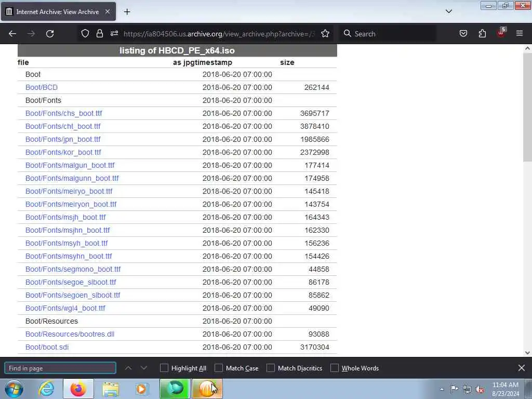The width and height of the screenshot is (532, 399).
Task: Enable Match Diacritics checkbox
Action: (271, 368)
